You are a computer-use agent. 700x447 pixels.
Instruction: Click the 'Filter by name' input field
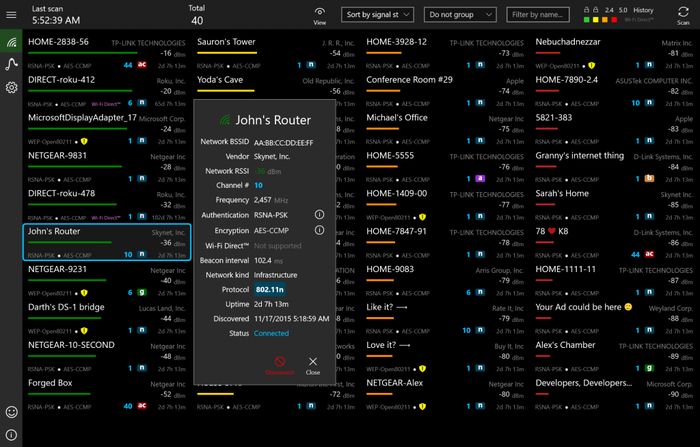coord(539,15)
